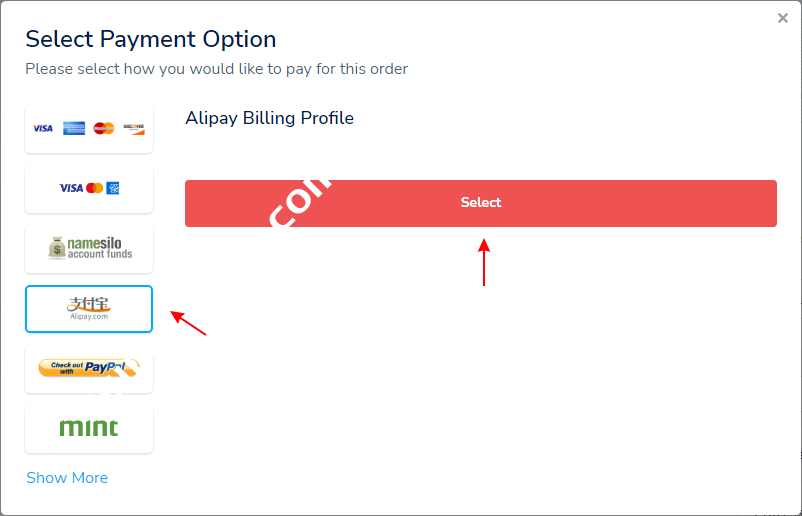Expand payment methods with Show More

67,478
